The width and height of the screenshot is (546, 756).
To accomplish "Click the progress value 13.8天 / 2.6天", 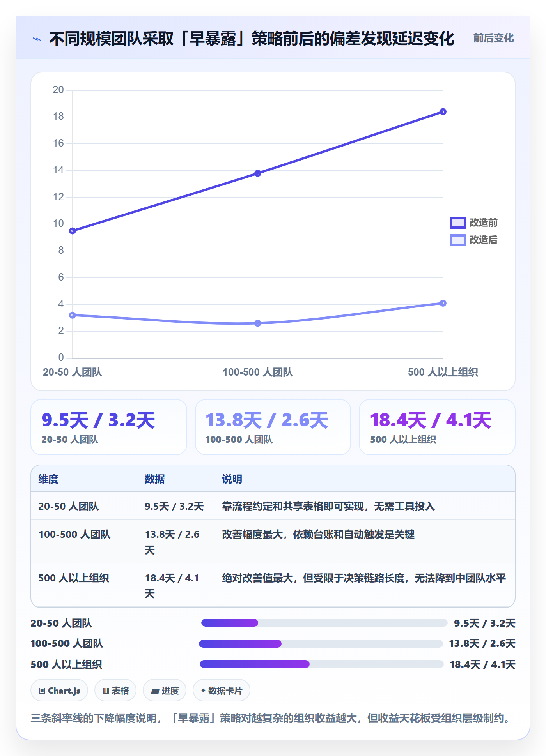I will pyautogui.click(x=482, y=643).
